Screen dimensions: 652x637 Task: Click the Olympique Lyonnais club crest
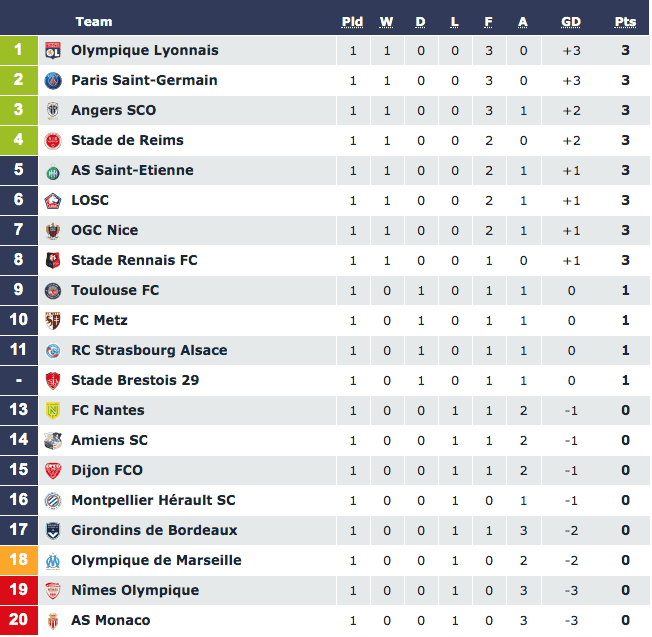(x=53, y=51)
